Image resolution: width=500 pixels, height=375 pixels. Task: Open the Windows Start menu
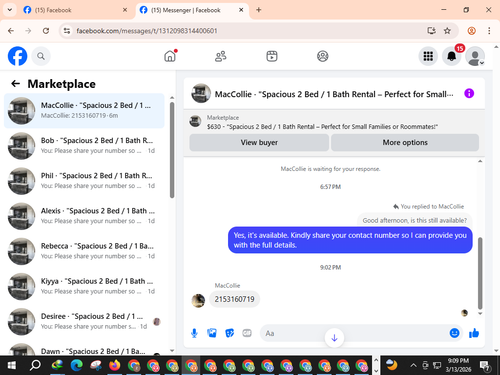point(12,366)
